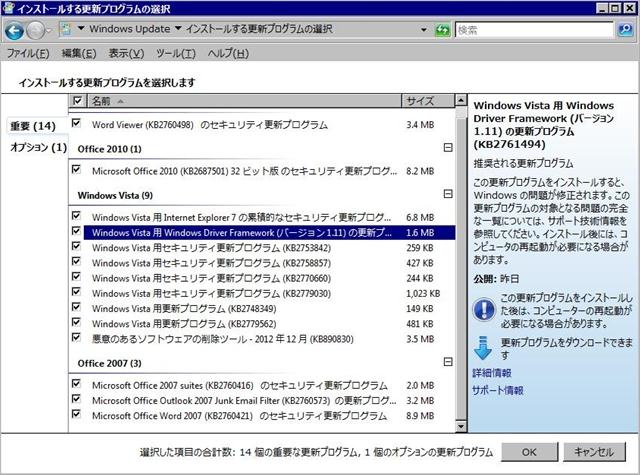Viewport: 640px width, 475px height.
Task: Uncheck the KB2770660 security update
Action: click(76, 276)
